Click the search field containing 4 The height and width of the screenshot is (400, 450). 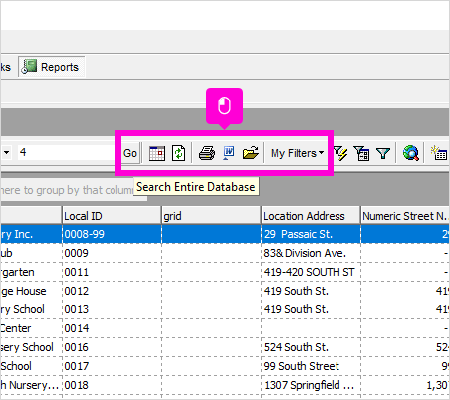point(67,153)
